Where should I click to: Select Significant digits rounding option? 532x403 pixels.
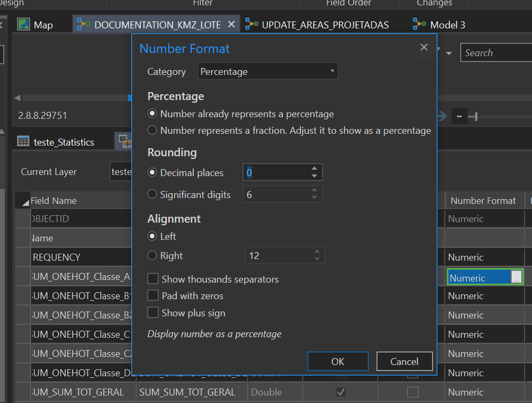tap(152, 194)
